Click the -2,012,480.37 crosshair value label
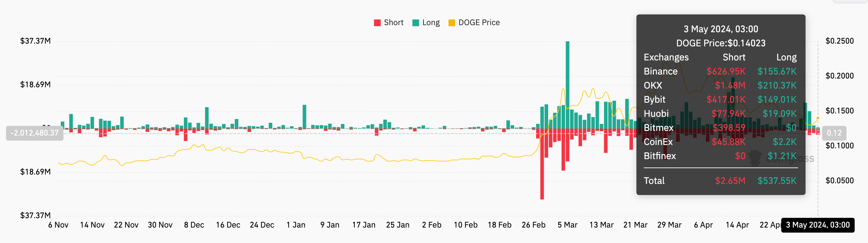868x243 pixels. 35,133
